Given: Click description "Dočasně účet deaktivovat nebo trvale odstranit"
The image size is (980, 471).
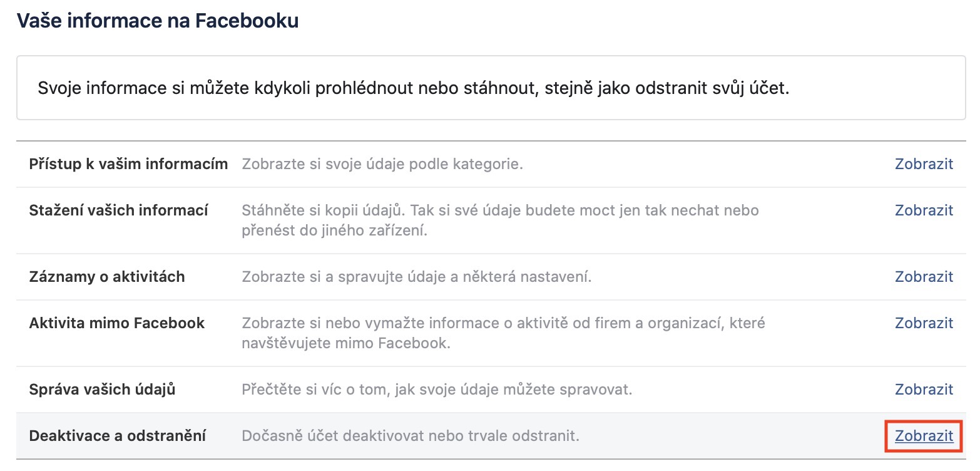Looking at the screenshot, I should (x=411, y=436).
